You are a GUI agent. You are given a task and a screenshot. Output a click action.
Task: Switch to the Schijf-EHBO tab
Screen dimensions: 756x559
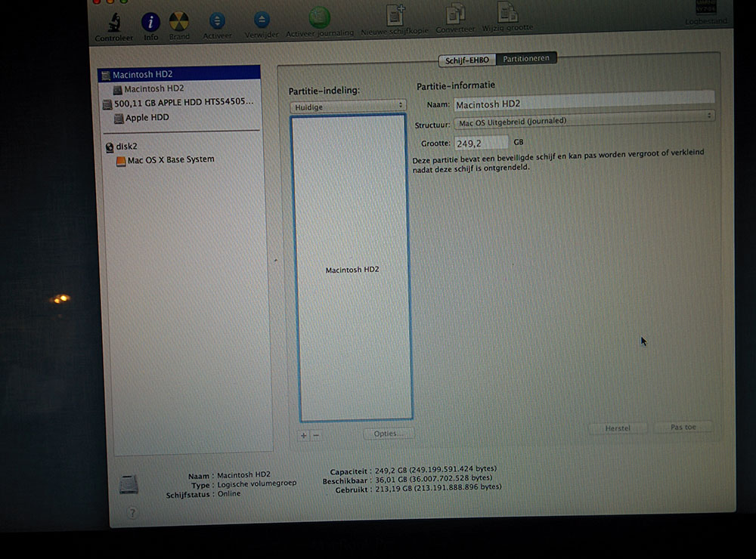click(468, 58)
